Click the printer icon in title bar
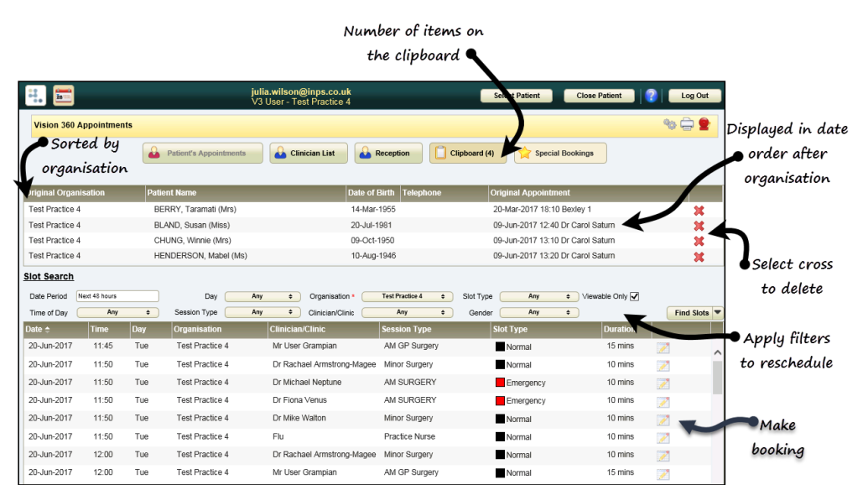868x485 pixels. pos(687,124)
